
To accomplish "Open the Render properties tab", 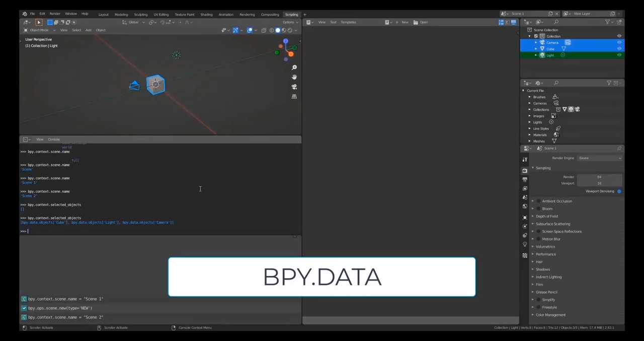I will pyautogui.click(x=525, y=171).
